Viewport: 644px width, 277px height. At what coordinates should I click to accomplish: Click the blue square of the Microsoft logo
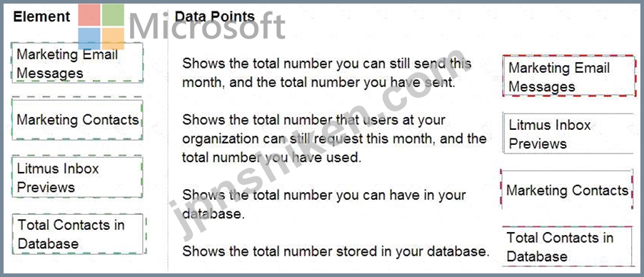89,39
